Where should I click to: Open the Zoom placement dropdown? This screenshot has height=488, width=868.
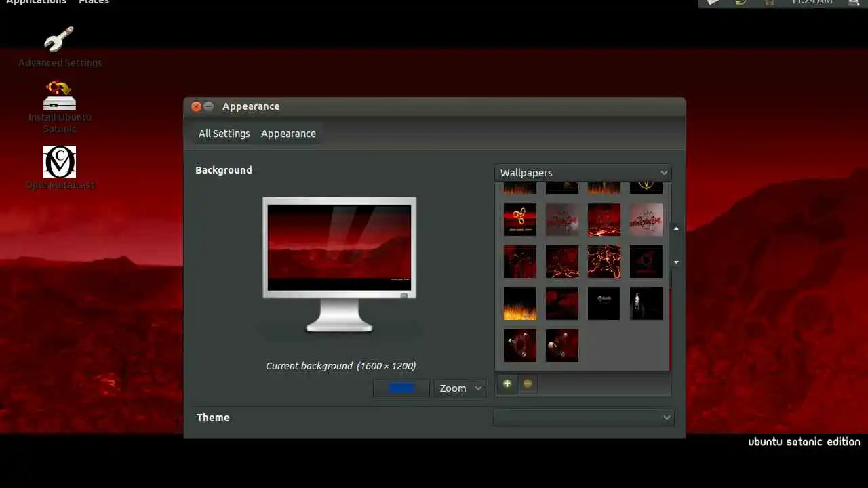(460, 388)
